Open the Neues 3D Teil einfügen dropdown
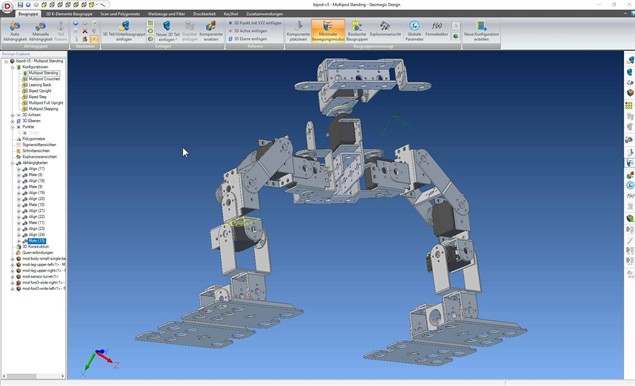Image resolution: width=635 pixels, height=386 pixels. (168, 31)
